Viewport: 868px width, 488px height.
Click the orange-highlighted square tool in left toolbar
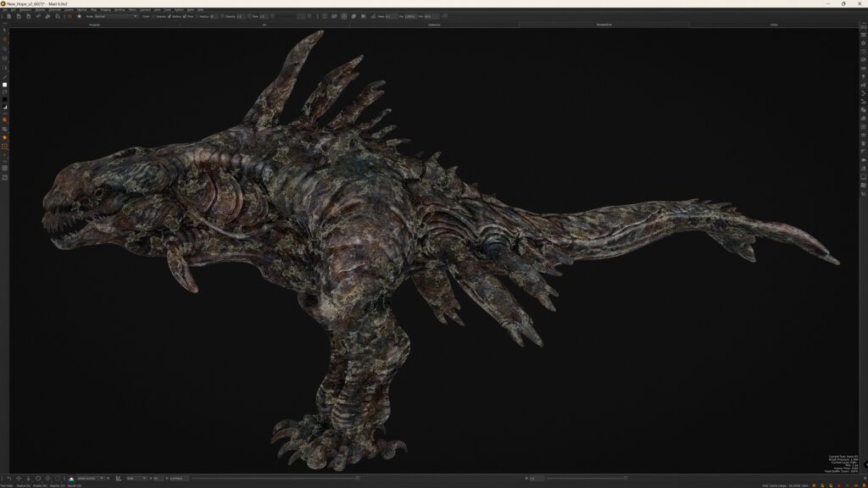coord(4,147)
